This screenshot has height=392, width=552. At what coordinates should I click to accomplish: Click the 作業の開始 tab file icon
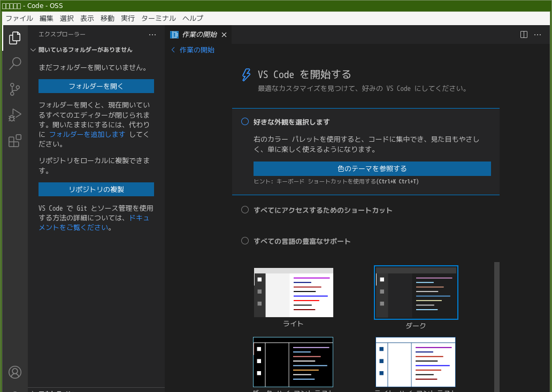point(174,34)
